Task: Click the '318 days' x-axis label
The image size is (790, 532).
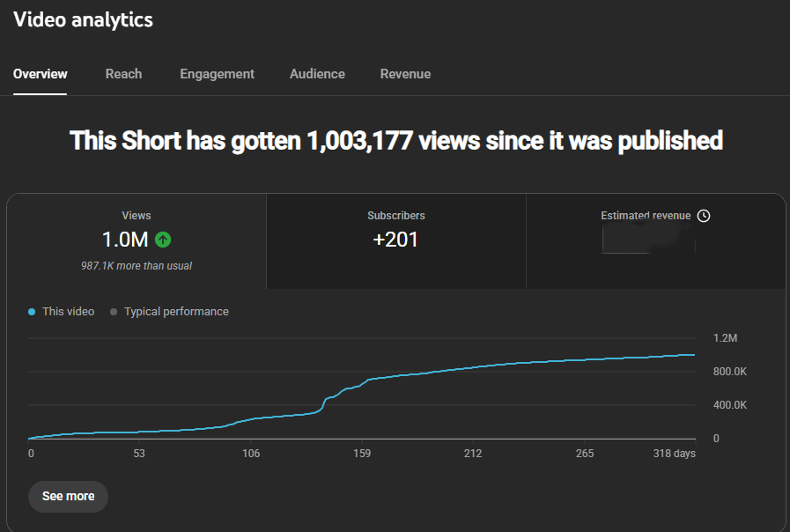Action: 674,454
